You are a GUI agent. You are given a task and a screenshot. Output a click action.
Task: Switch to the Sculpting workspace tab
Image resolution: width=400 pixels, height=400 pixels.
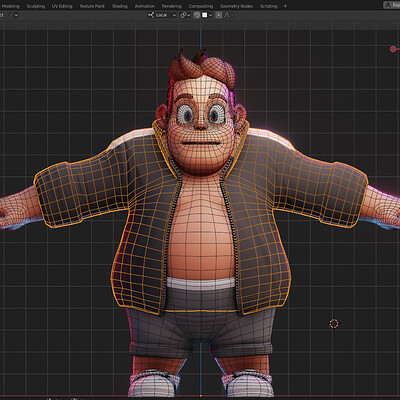click(36, 6)
